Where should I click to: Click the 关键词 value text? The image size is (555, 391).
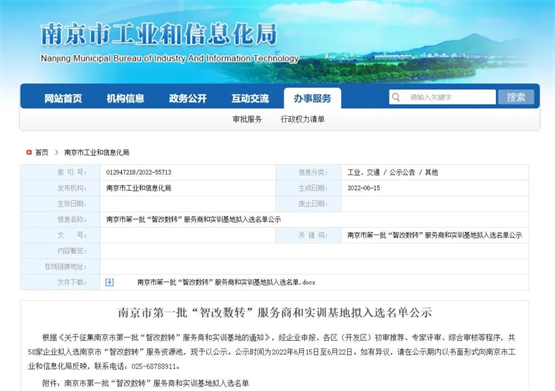point(434,235)
